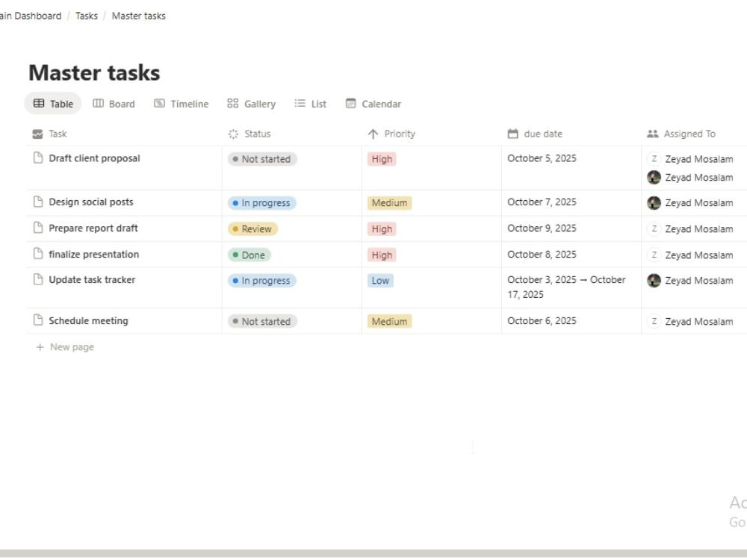
Task: Add a New page row
Action: click(65, 347)
